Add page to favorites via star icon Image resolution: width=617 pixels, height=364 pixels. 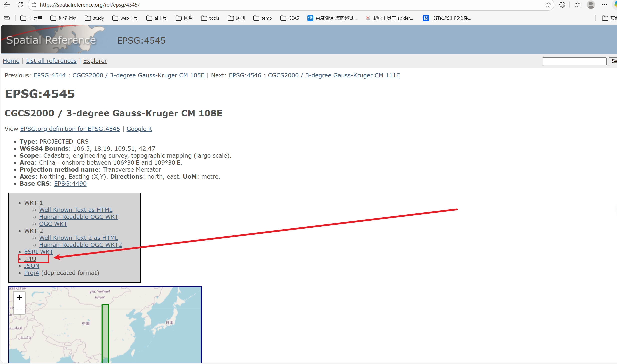548,5
